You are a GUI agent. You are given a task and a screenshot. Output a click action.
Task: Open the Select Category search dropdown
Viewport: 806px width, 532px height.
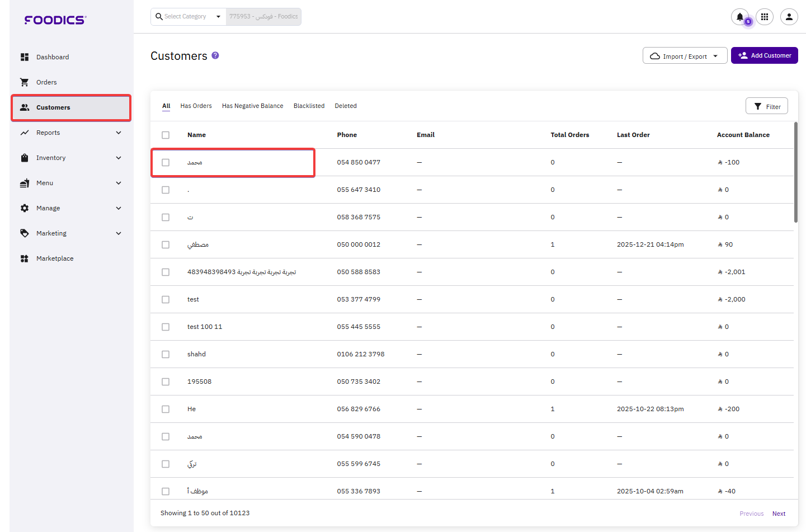tap(188, 17)
